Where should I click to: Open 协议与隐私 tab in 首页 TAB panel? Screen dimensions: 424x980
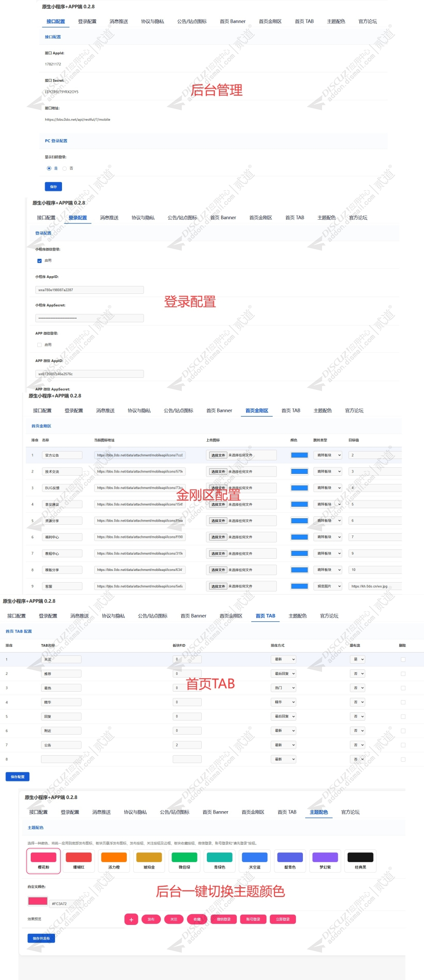coord(113,616)
